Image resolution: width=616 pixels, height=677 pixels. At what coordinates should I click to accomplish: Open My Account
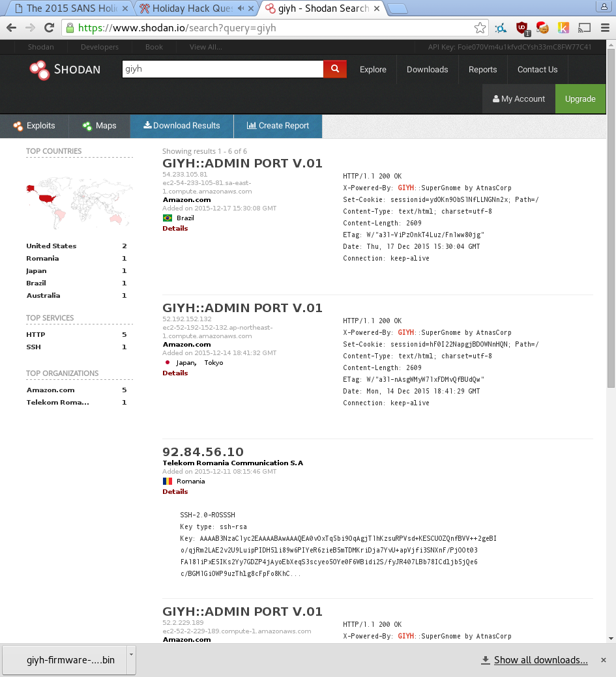[x=519, y=99]
